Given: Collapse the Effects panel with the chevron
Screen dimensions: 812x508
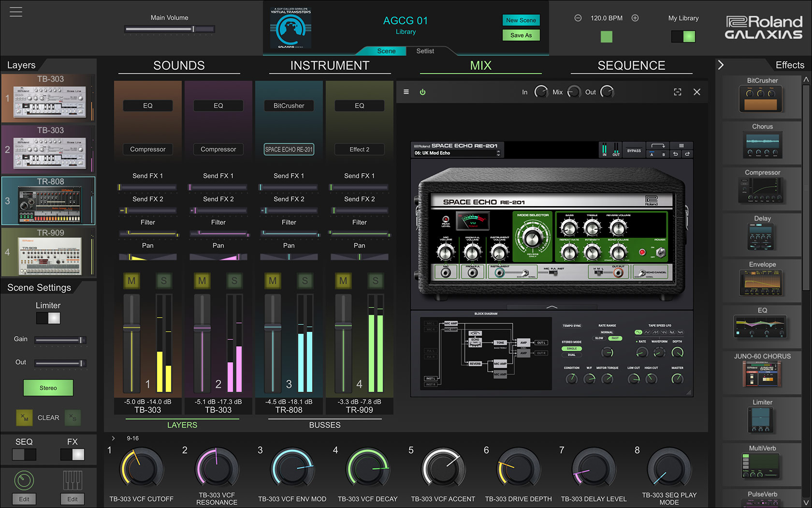Looking at the screenshot, I should pyautogui.click(x=721, y=64).
